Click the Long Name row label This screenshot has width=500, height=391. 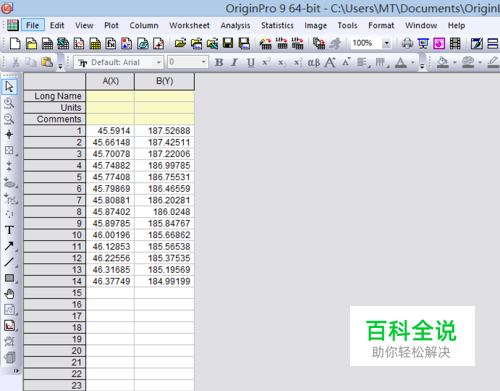(x=55, y=96)
